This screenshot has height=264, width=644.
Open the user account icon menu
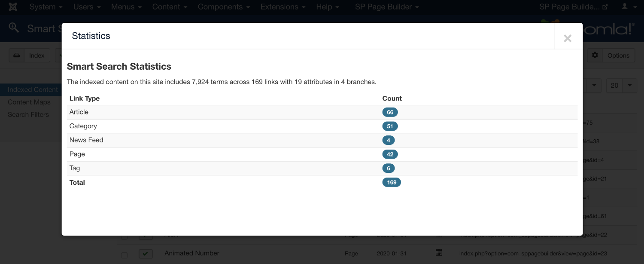tap(626, 7)
